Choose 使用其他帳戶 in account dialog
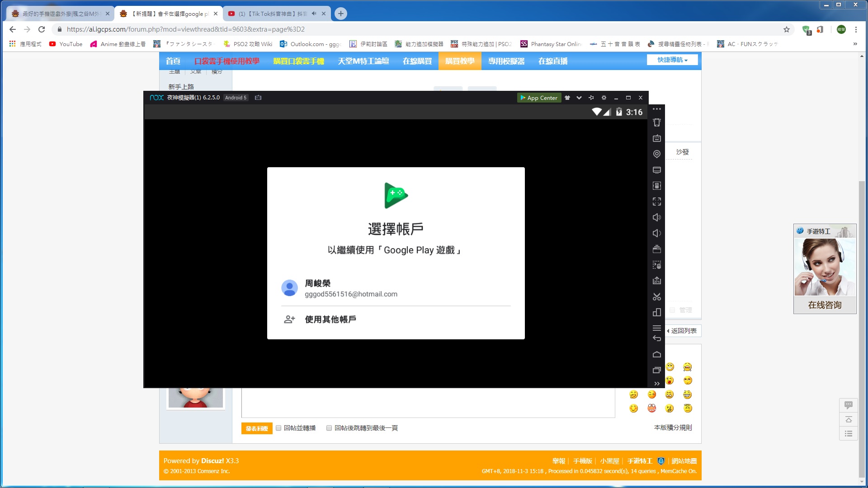Screen dimensions: 868x488 point(396,319)
